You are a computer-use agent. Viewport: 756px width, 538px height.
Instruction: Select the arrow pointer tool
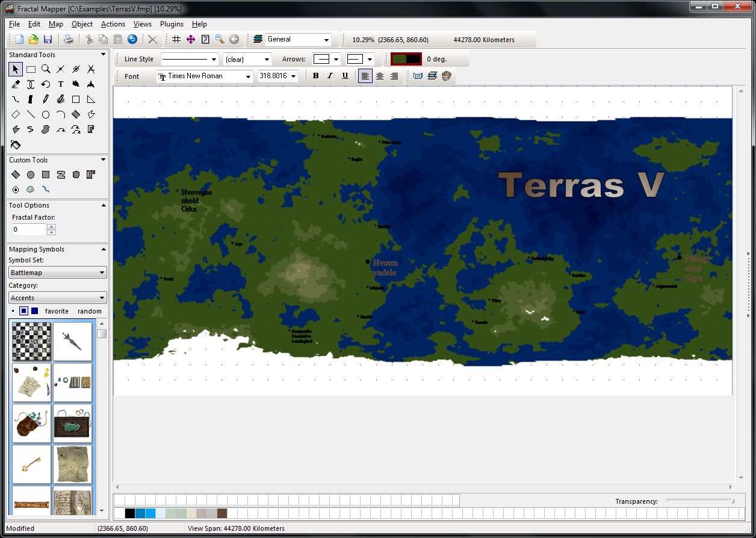point(16,69)
